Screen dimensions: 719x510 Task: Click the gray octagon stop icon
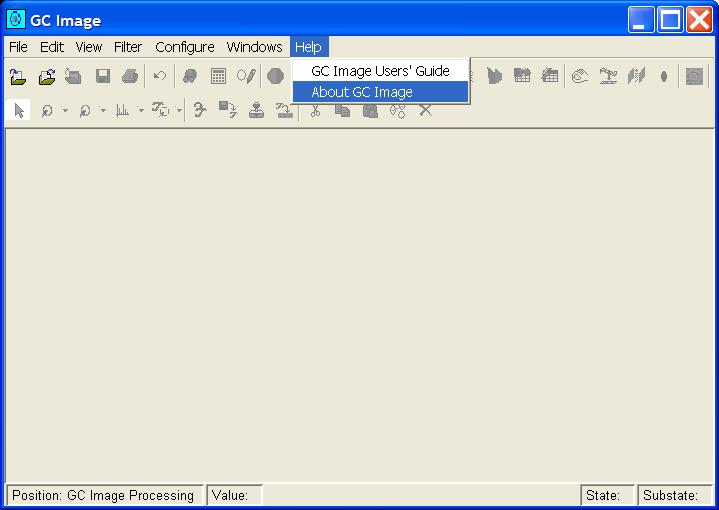(276, 76)
